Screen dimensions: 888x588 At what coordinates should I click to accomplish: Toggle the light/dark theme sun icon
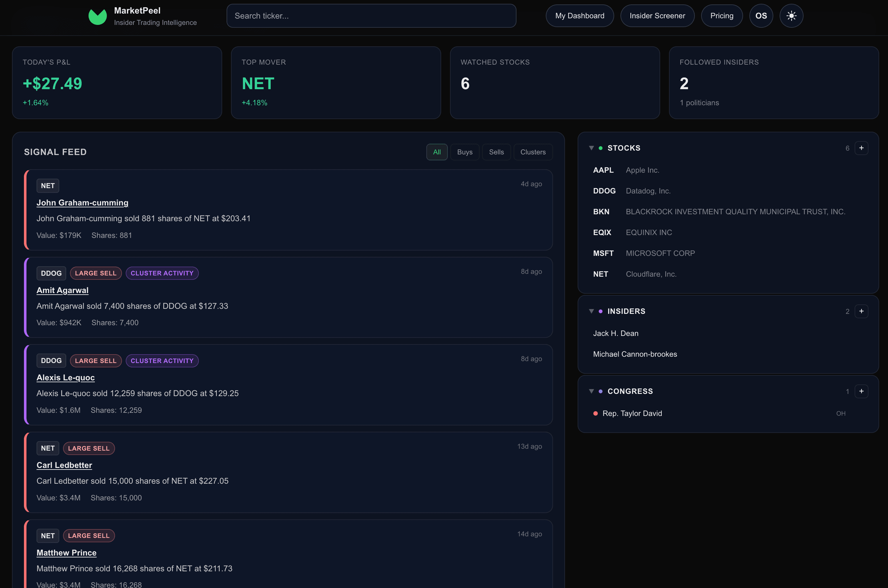pos(791,16)
